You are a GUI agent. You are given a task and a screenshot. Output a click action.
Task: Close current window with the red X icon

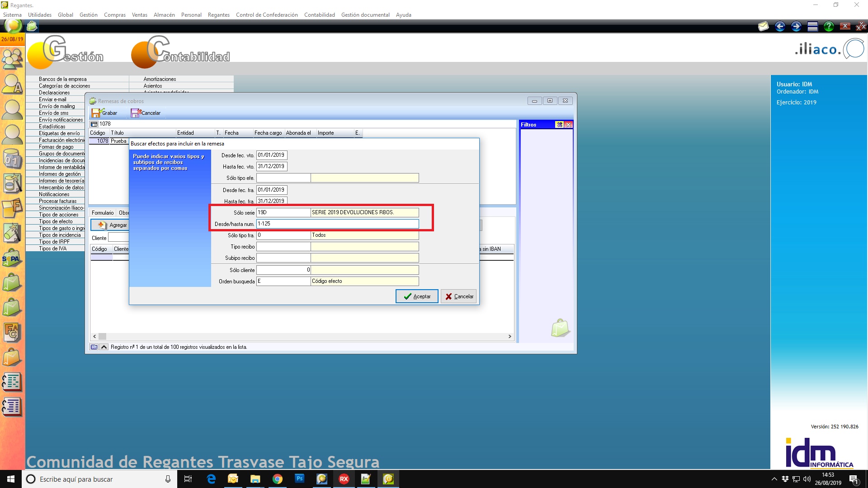(x=845, y=26)
